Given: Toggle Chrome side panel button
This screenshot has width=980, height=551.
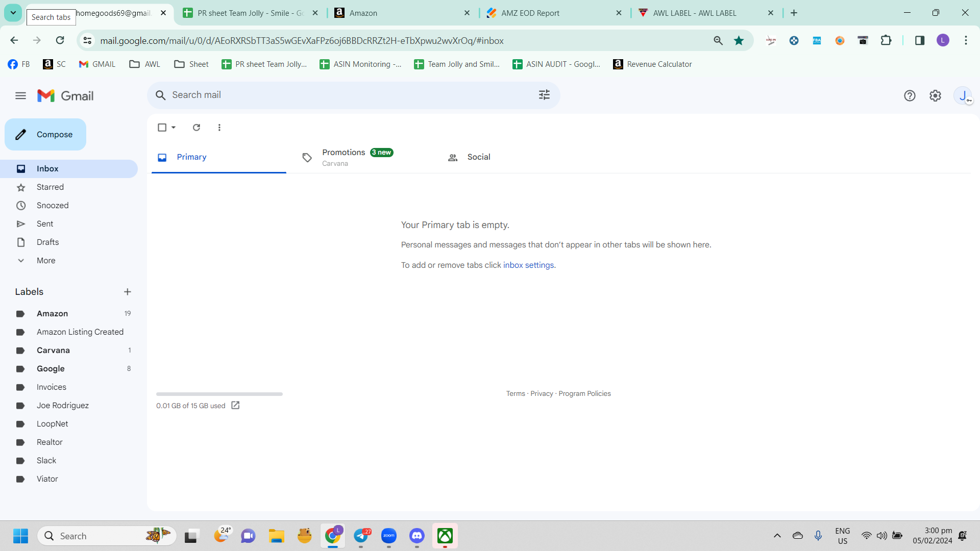Looking at the screenshot, I should tap(920, 41).
